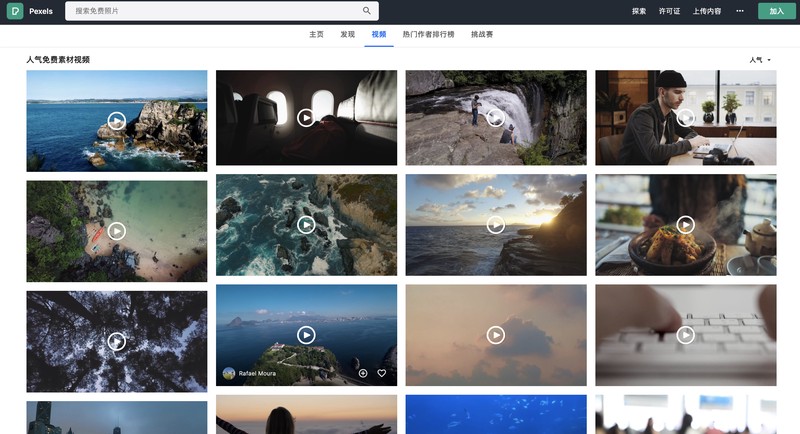Open Rafael Moura author name link

click(257, 373)
